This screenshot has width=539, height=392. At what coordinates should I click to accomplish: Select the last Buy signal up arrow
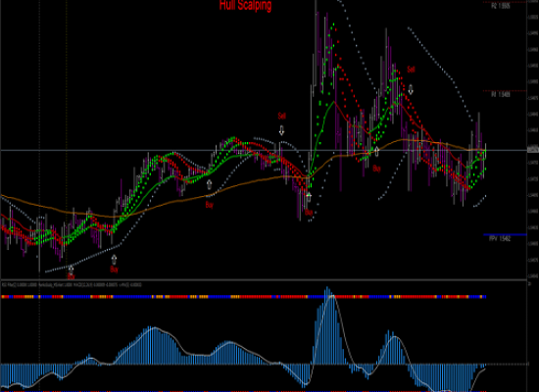point(376,151)
